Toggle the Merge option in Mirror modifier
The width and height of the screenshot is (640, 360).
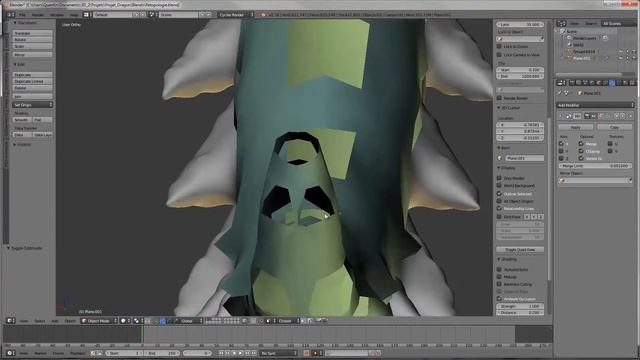point(581,144)
